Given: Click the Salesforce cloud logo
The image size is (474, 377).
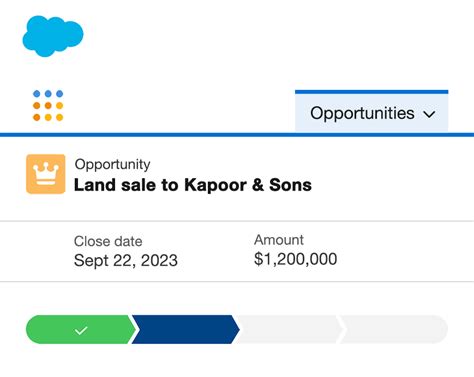Looking at the screenshot, I should (x=53, y=36).
